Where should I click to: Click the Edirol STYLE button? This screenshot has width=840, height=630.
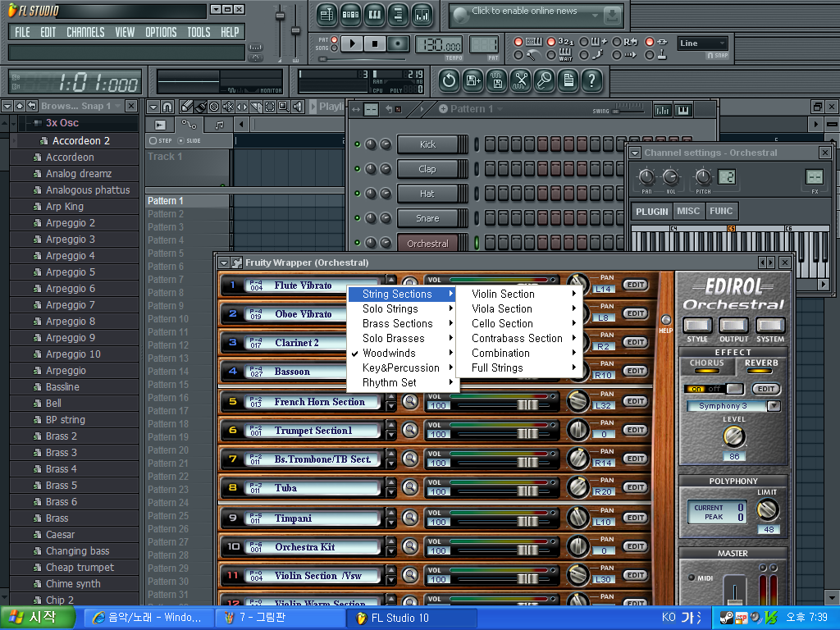(697, 325)
